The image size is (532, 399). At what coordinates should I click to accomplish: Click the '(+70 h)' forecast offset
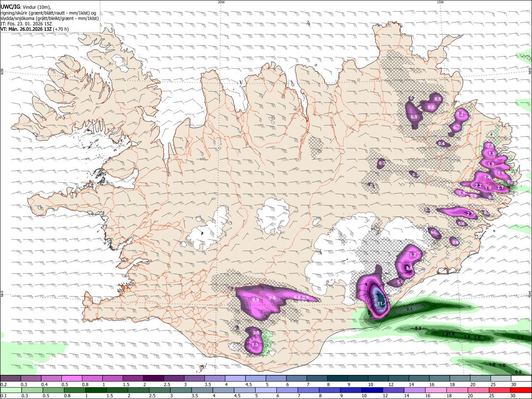[61, 29]
